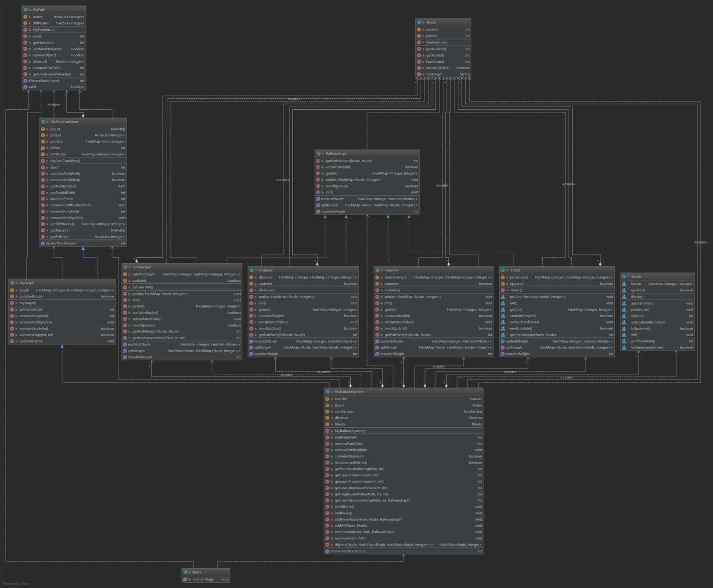
Task: Select setUpdatedFalse() in Distance class
Action: click(x=273, y=322)
